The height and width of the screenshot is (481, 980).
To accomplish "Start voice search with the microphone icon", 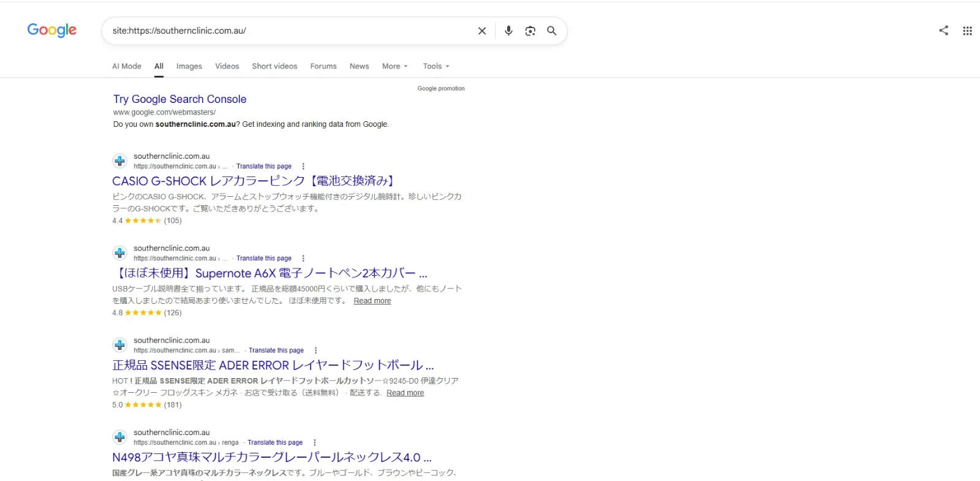I will 508,31.
